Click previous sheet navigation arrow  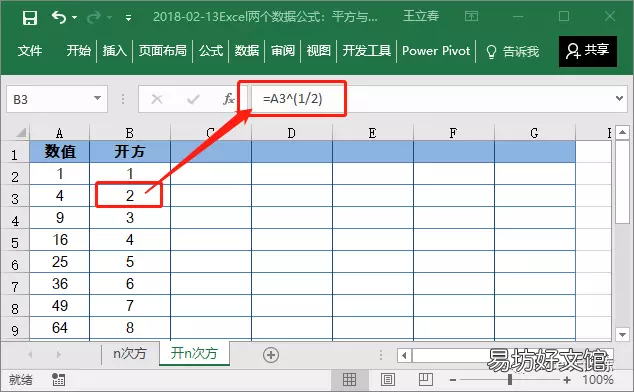[30, 355]
